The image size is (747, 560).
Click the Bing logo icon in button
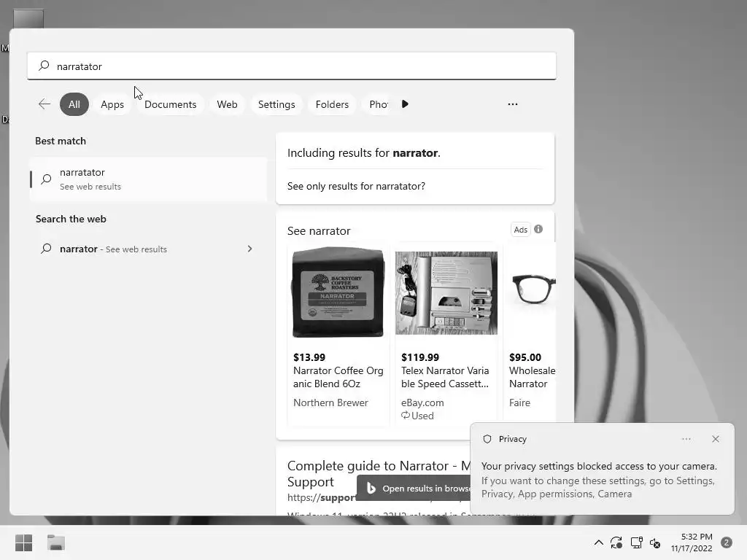click(x=371, y=488)
